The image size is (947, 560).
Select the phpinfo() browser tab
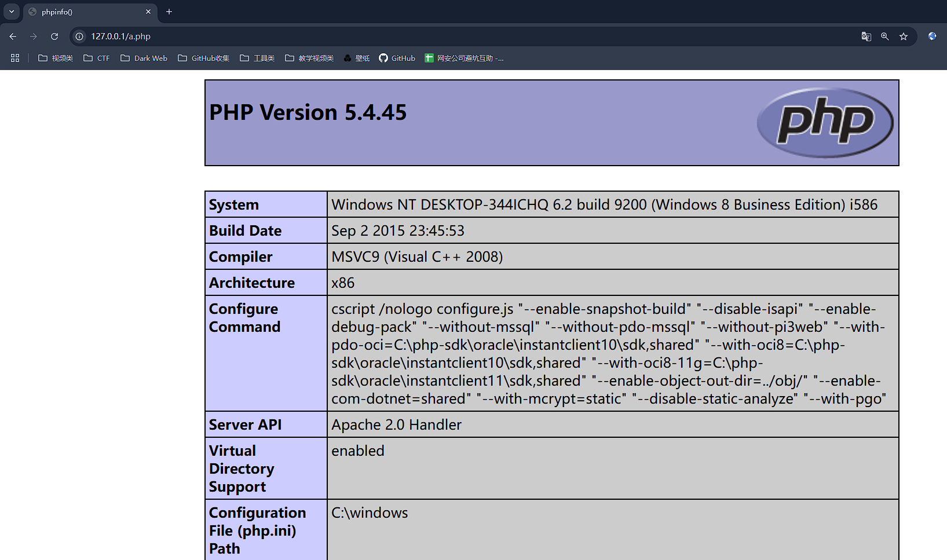90,12
